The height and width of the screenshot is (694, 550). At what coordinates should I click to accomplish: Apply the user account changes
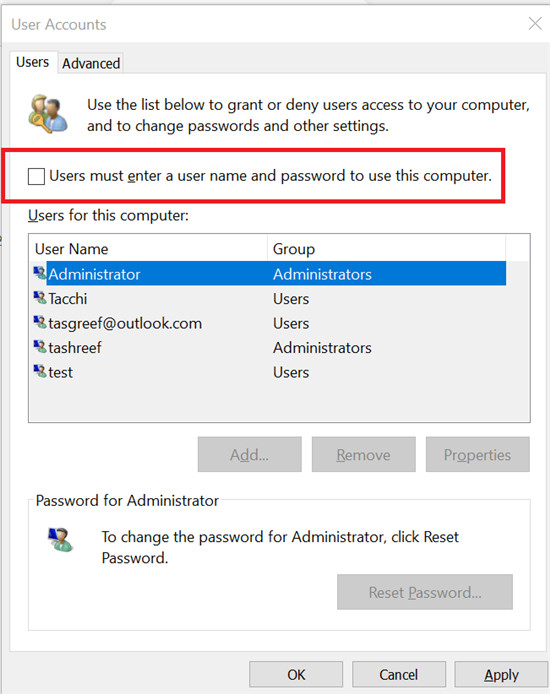coord(501,675)
